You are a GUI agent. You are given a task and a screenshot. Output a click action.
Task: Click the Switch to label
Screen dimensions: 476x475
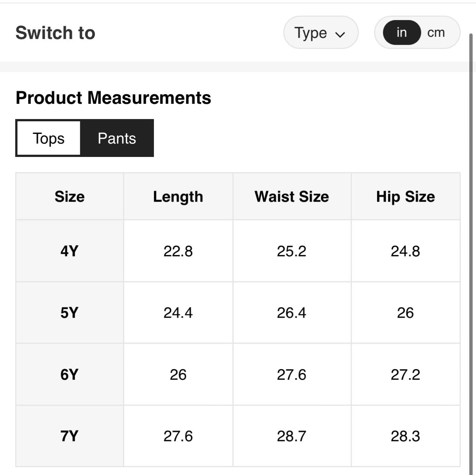[x=55, y=33]
